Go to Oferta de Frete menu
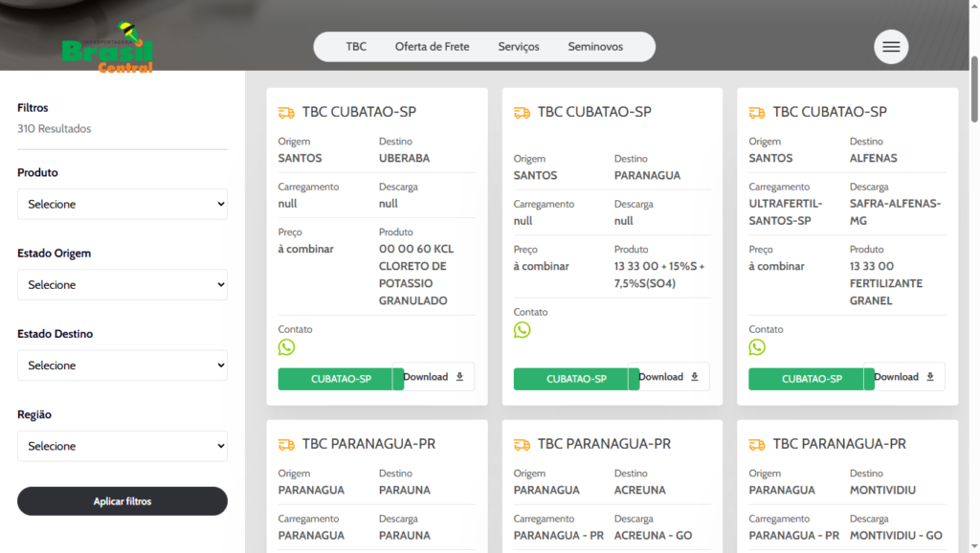980x553 pixels. click(432, 47)
